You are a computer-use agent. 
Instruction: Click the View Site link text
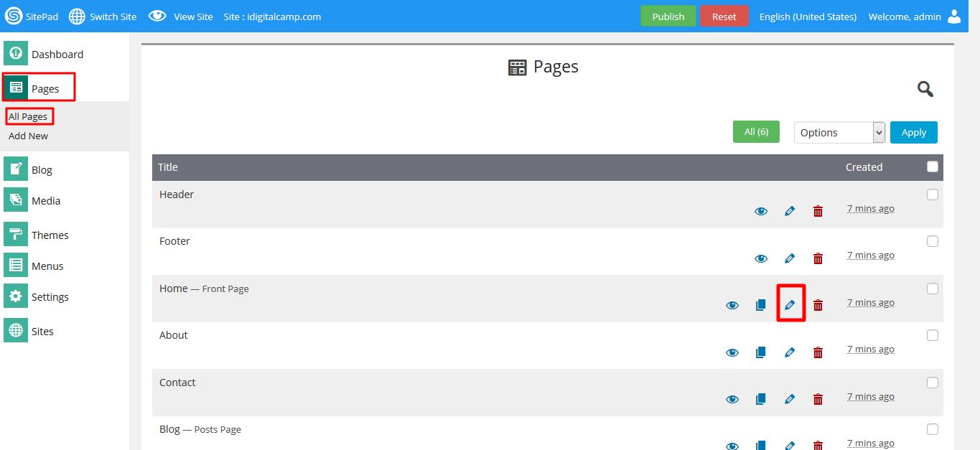tap(193, 17)
